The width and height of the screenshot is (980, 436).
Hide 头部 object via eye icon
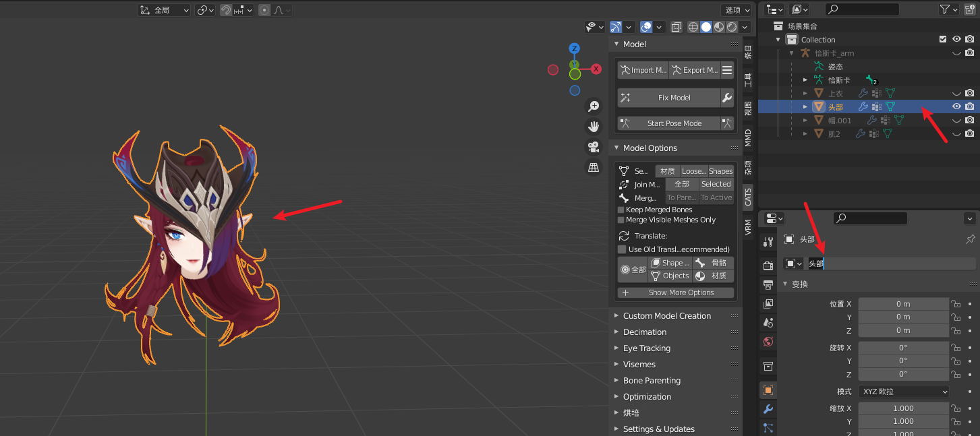click(956, 106)
